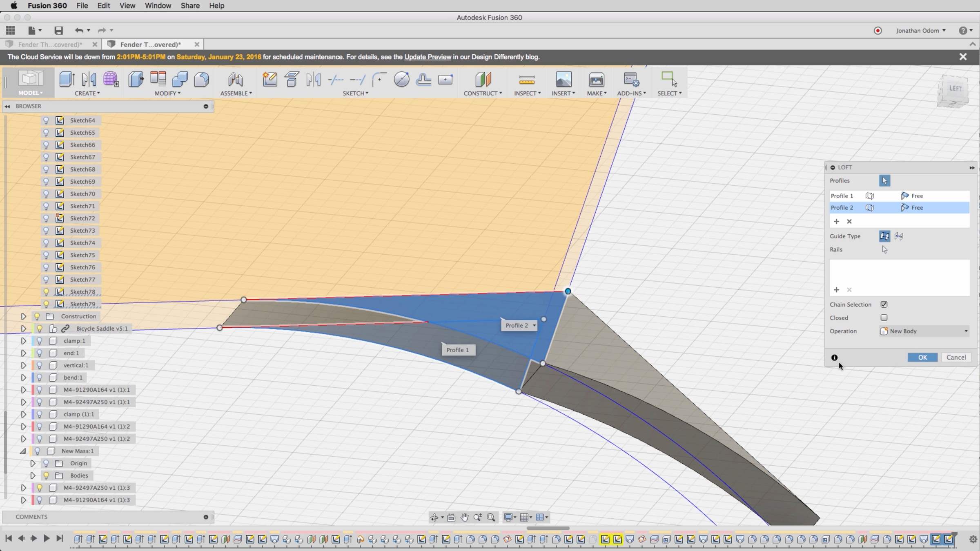Click the Undo arrow icon

click(79, 31)
